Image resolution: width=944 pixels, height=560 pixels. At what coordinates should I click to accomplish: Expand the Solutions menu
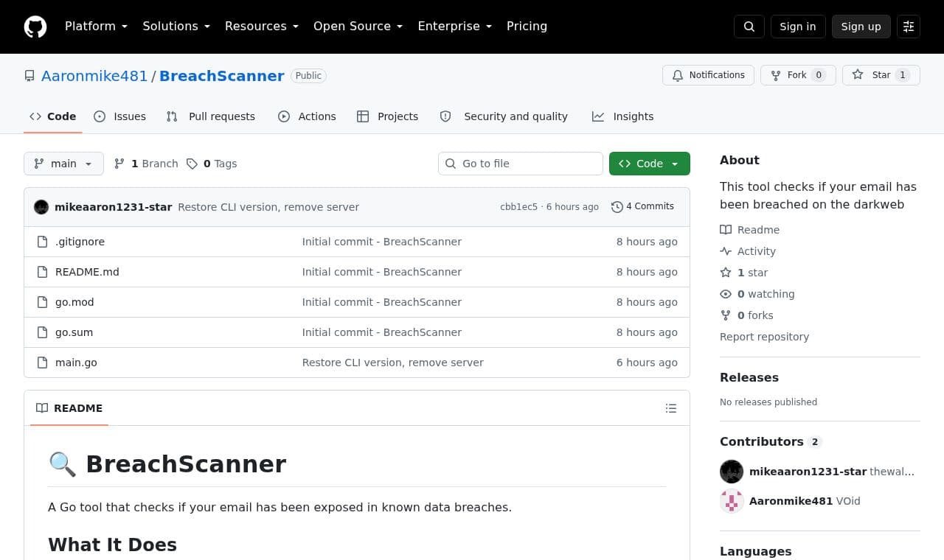coord(176,27)
